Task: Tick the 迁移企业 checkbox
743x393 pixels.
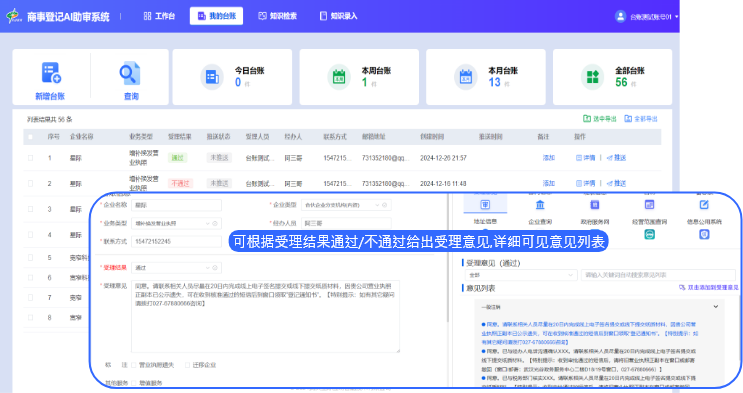Action: (188, 365)
